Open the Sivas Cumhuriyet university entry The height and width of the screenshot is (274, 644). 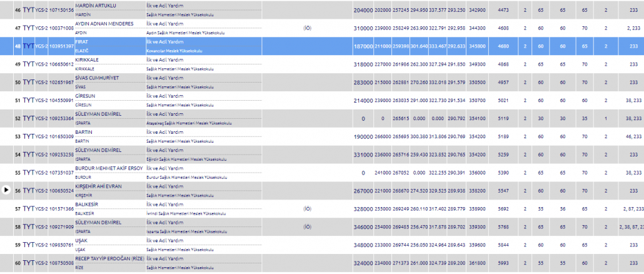pyautogui.click(x=100, y=78)
